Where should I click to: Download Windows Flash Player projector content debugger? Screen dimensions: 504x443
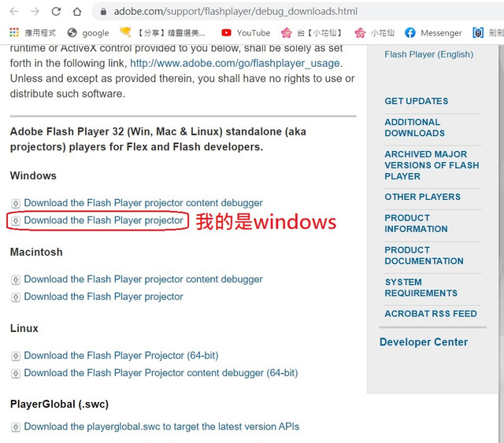(143, 203)
